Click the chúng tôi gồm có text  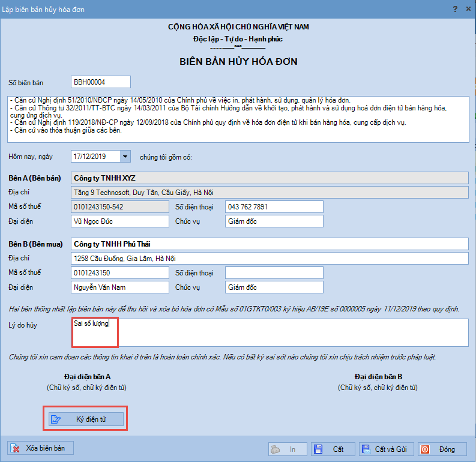(x=166, y=157)
